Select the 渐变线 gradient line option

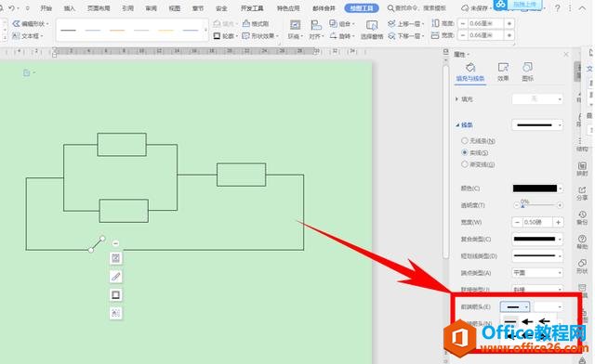478,164
